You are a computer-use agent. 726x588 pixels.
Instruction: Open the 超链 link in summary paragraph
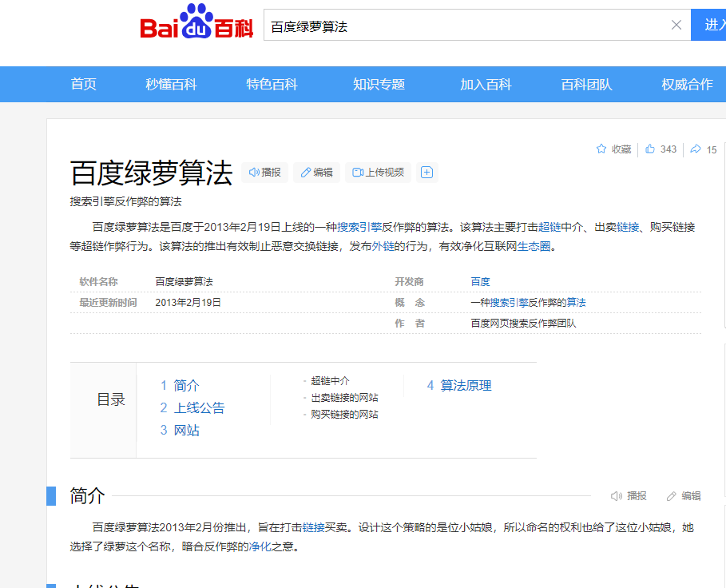point(549,227)
